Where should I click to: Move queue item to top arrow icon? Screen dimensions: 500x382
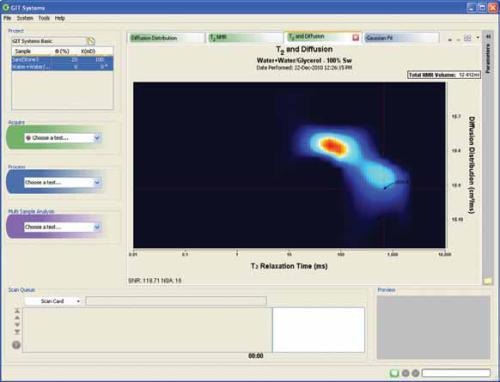tap(17, 311)
